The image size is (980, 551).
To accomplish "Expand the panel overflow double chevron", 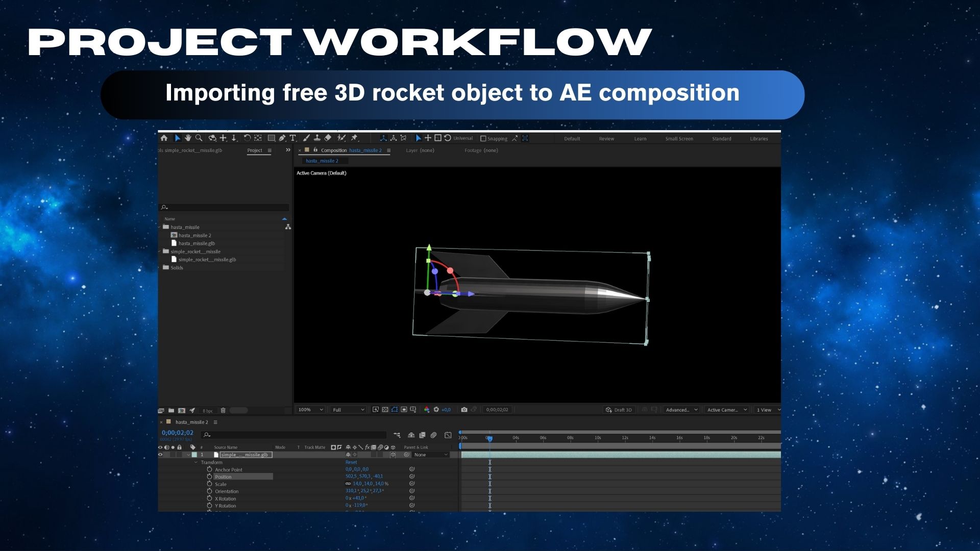I will pos(288,150).
